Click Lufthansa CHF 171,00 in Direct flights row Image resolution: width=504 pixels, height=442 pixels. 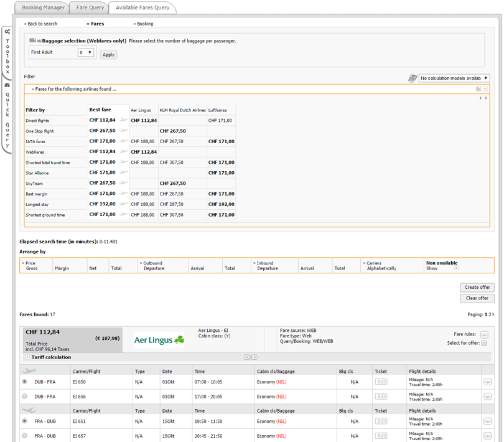[220, 120]
